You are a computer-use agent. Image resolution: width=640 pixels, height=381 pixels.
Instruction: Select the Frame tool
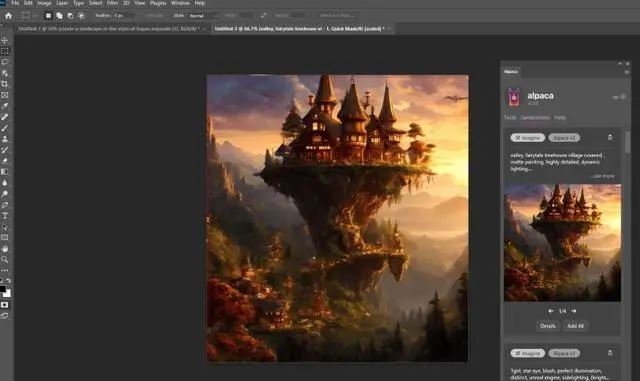pyautogui.click(x=4, y=95)
